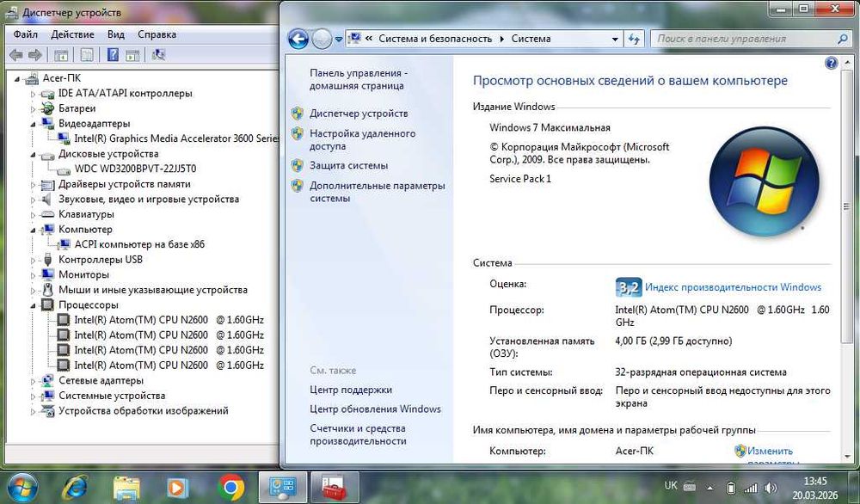Click the Refresh button beside the address bar
860x504 pixels.
[634, 39]
